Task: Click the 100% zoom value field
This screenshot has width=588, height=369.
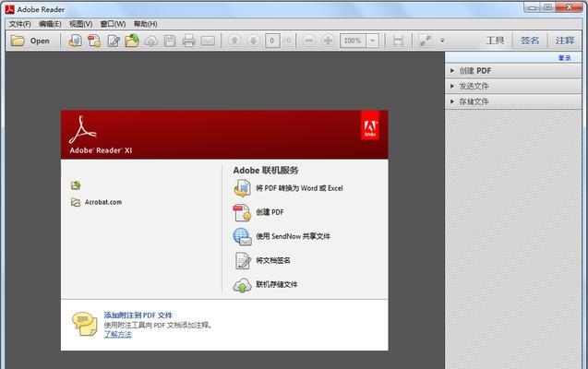Action: point(353,41)
